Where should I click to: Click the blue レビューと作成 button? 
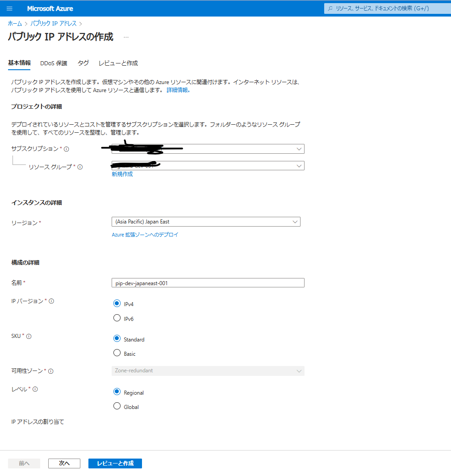[x=115, y=463]
